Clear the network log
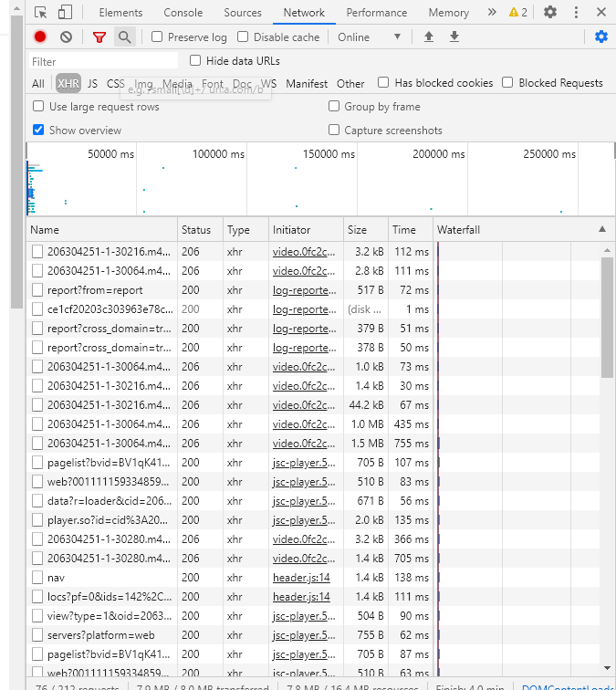The width and height of the screenshot is (616, 690). pyautogui.click(x=66, y=37)
